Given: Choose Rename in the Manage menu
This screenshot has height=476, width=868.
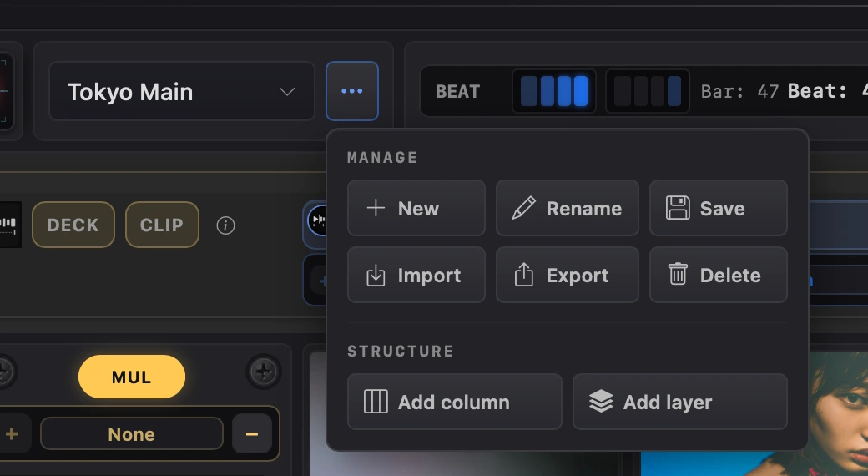Looking at the screenshot, I should pos(568,208).
